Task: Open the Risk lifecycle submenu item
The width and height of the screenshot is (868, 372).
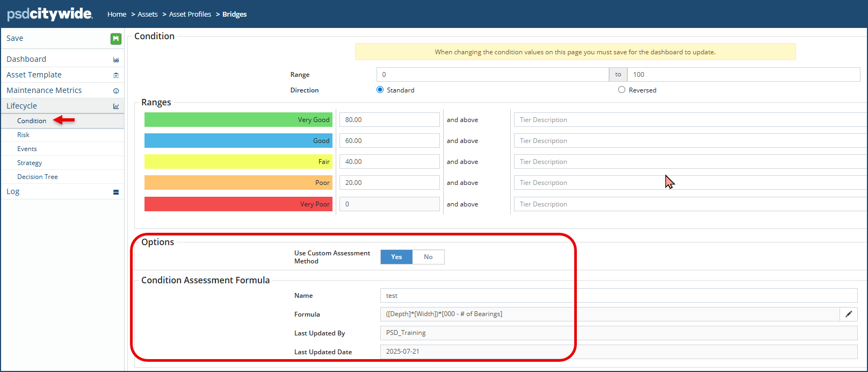Action: coord(23,135)
